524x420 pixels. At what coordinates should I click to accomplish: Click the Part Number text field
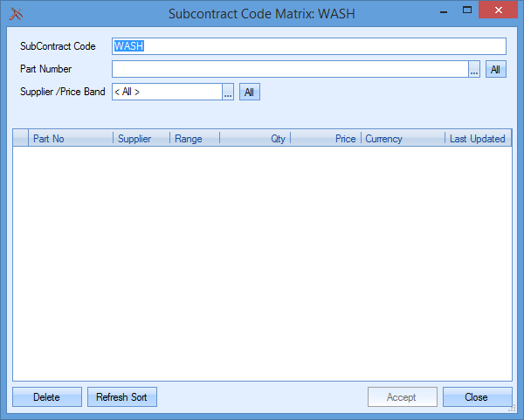coord(290,69)
